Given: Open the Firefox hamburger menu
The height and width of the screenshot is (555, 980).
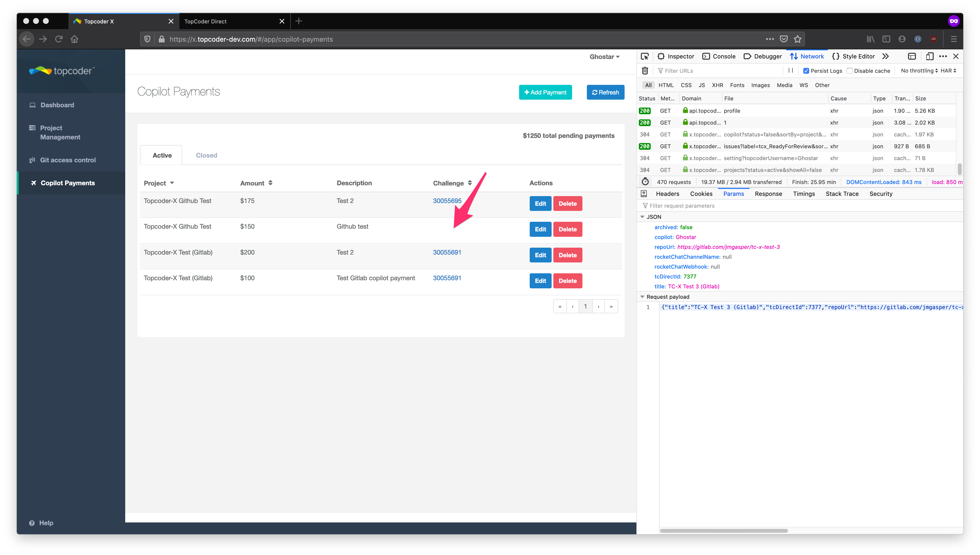Looking at the screenshot, I should point(954,39).
